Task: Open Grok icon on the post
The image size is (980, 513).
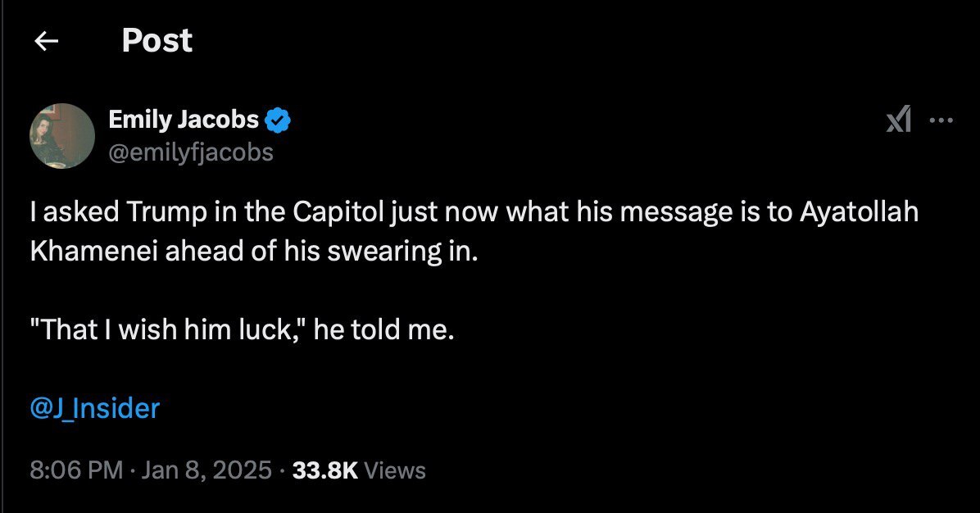Action: point(899,120)
